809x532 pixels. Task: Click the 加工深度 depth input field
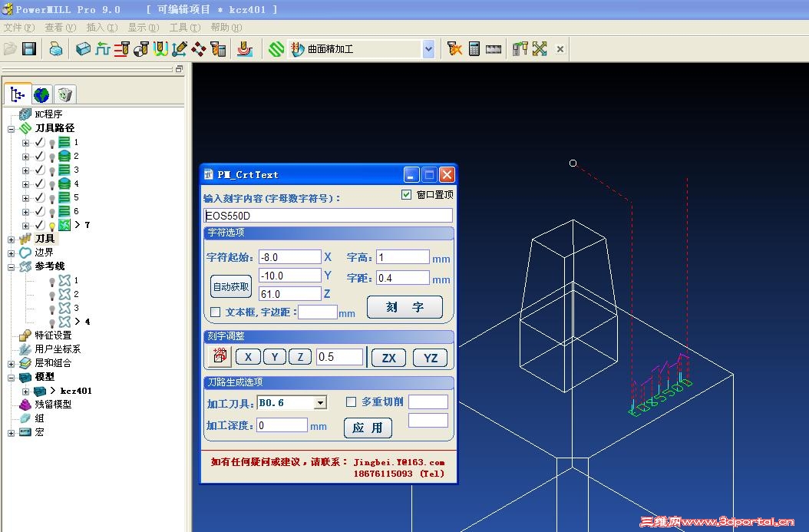(x=282, y=425)
